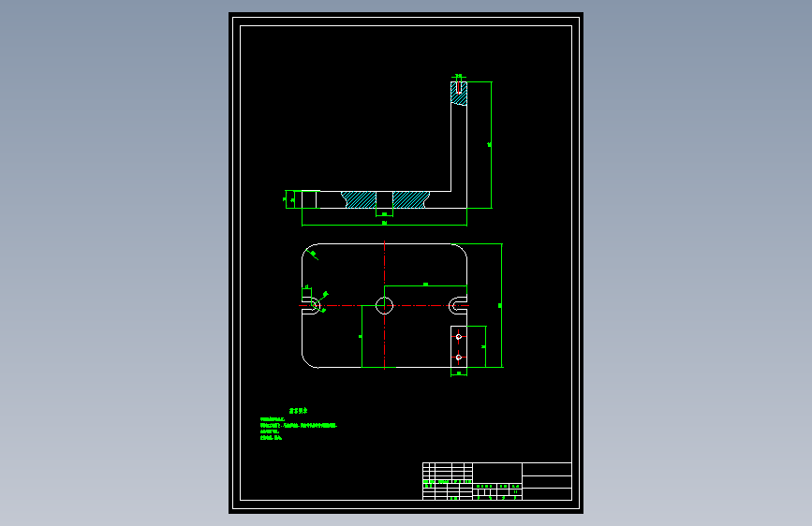The height and width of the screenshot is (526, 812).
Task: Click the title block table at bottom right
Action: [x=497, y=481]
